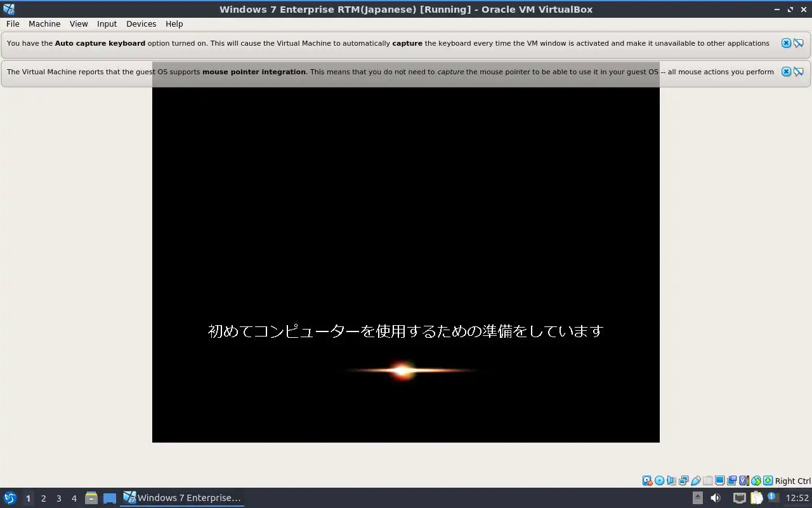This screenshot has height=508, width=812.
Task: Suppress future mouse pointer integration notifications
Action: point(799,72)
